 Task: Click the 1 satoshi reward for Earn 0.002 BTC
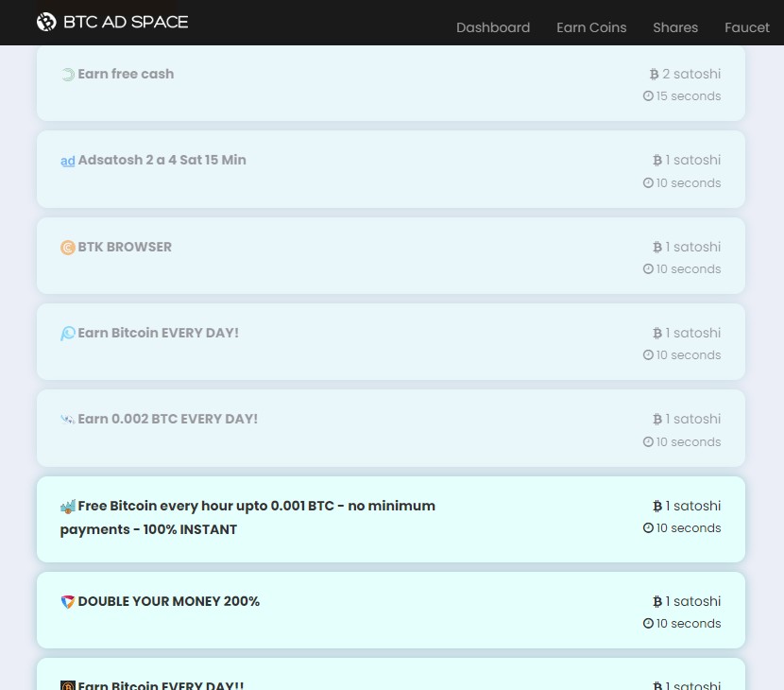[x=693, y=420]
